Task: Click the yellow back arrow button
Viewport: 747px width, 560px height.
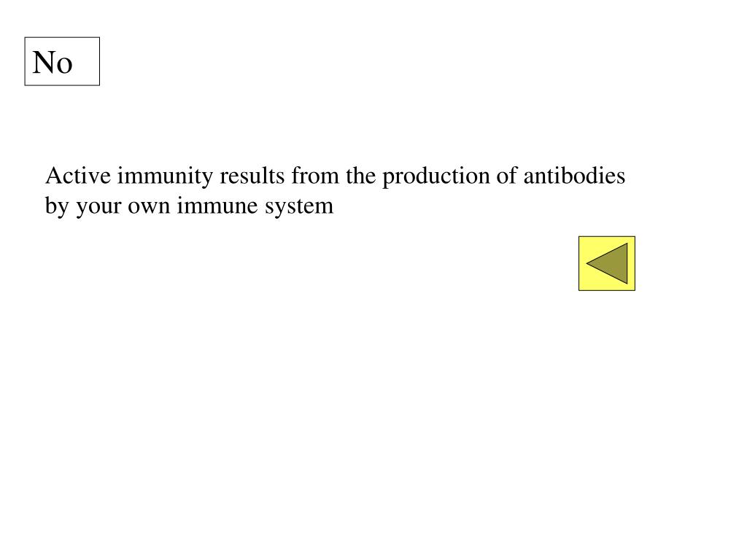Action: click(x=606, y=263)
